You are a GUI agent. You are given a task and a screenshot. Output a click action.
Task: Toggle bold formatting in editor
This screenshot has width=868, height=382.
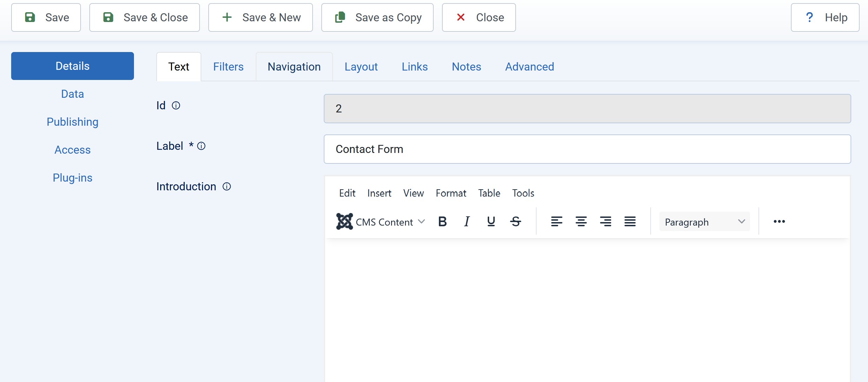pos(442,221)
